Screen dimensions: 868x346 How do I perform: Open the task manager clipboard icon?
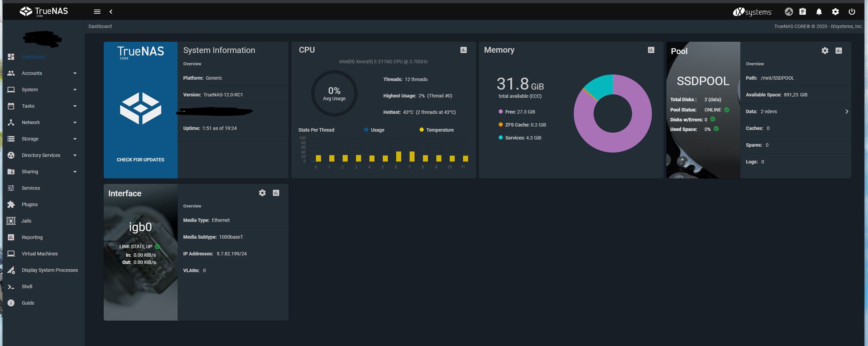click(803, 12)
